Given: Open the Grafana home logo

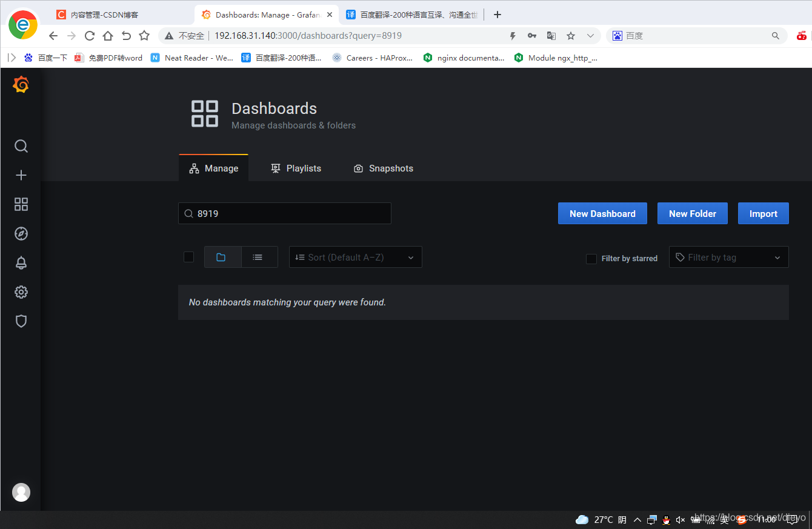Looking at the screenshot, I should click(x=21, y=85).
